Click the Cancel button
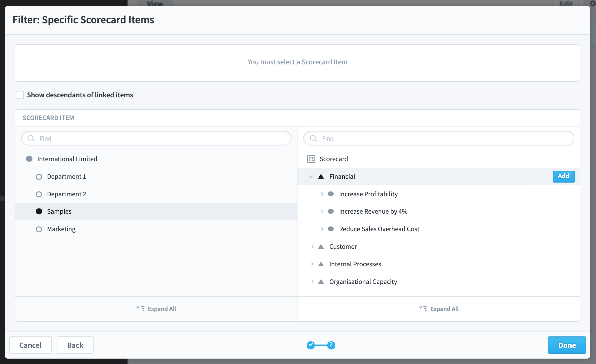Screen dimensions: 596x364 click(31, 345)
